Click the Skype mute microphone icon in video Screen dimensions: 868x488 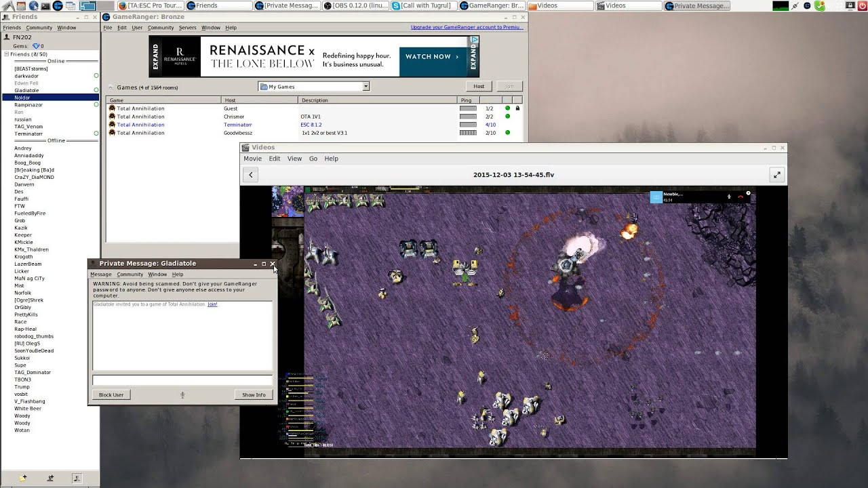click(x=729, y=197)
